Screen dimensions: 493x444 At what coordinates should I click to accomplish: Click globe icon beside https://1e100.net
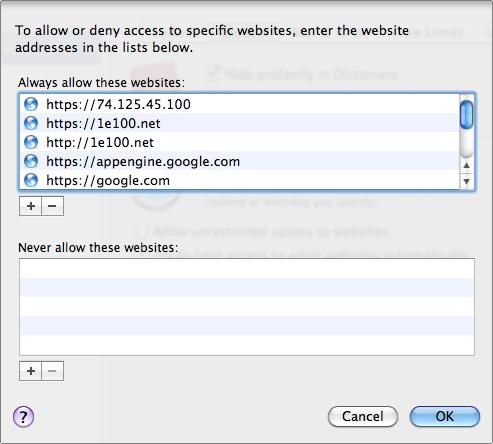31,123
